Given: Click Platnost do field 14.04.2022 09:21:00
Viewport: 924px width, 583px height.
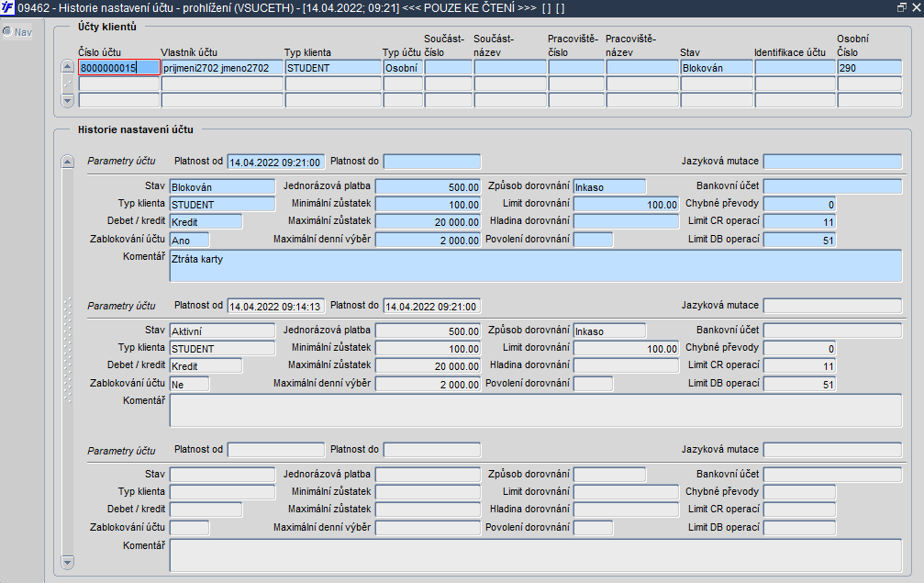Looking at the screenshot, I should tap(431, 307).
